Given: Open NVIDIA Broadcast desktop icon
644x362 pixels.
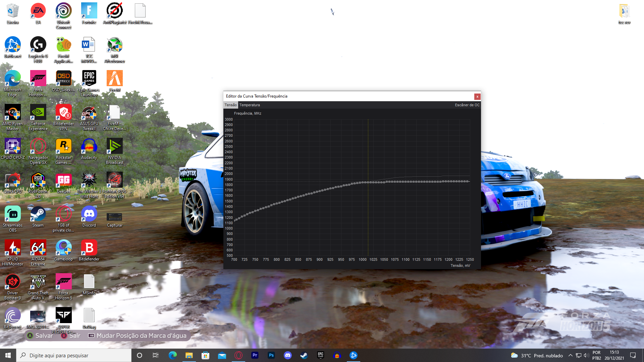Looking at the screenshot, I should pos(115,151).
